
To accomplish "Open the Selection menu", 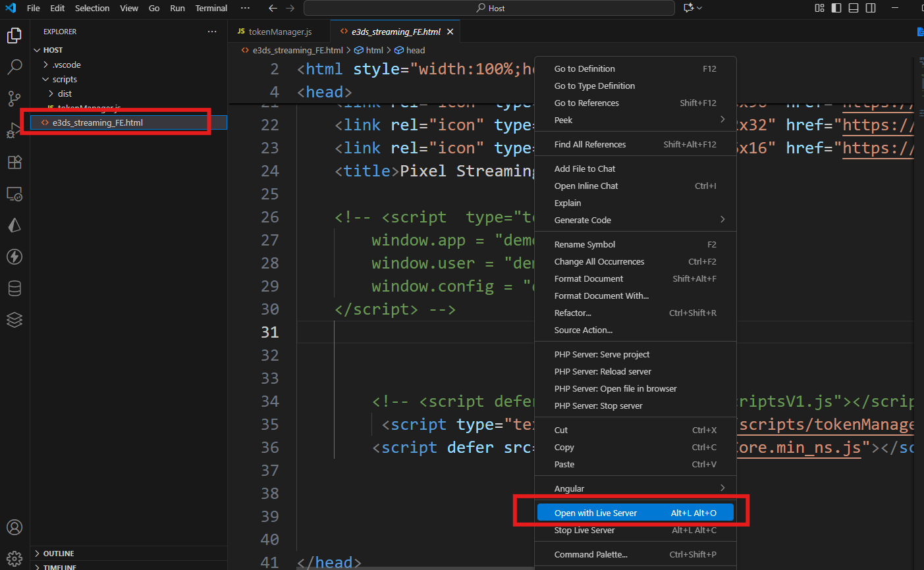I will click(92, 8).
